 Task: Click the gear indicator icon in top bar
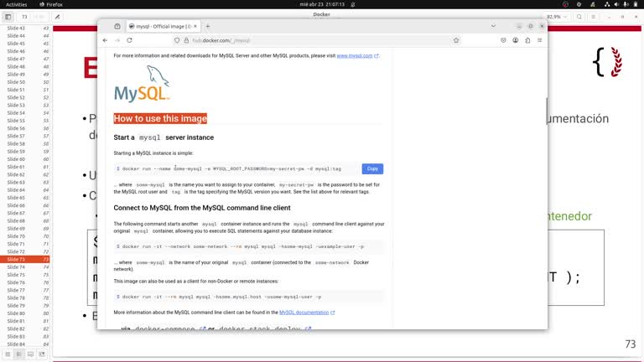click(579, 4)
